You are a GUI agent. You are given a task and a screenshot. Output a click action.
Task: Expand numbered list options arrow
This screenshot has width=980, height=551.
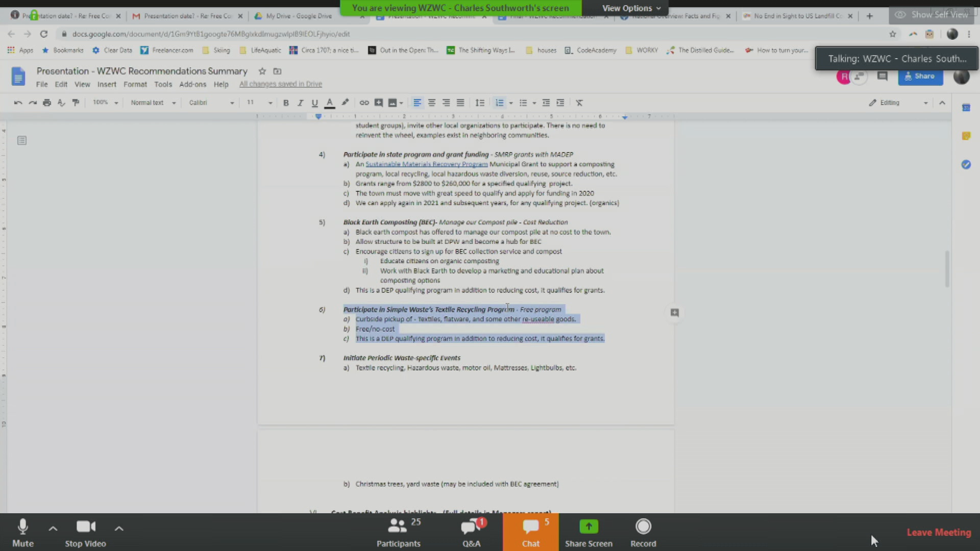[511, 103]
